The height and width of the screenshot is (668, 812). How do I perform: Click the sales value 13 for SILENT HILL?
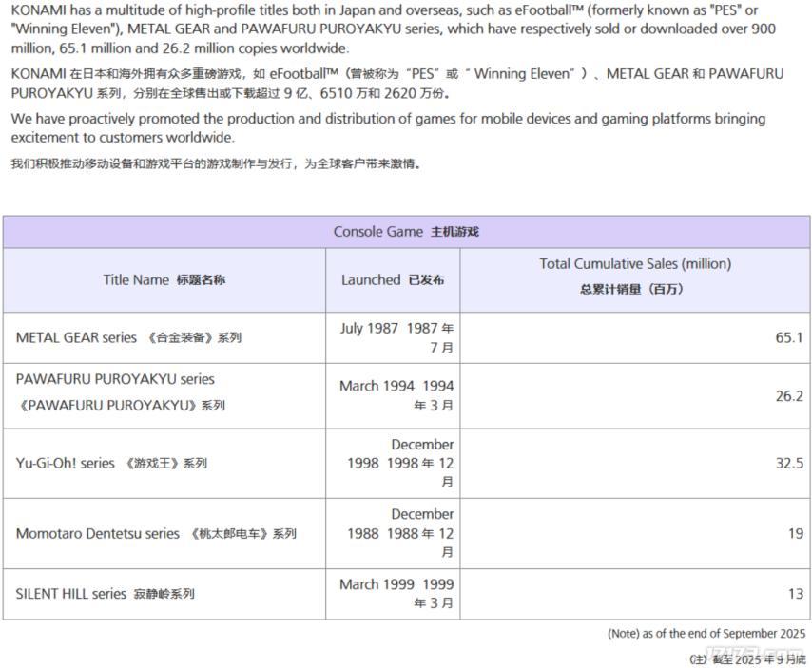point(795,594)
